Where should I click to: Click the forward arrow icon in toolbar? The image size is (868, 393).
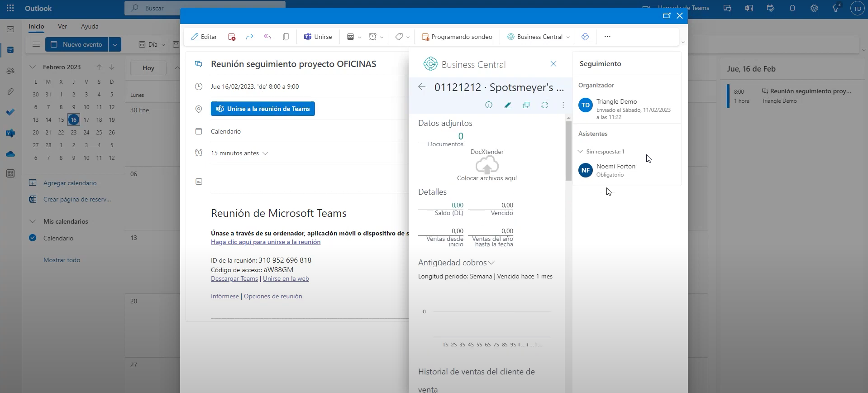tap(249, 37)
